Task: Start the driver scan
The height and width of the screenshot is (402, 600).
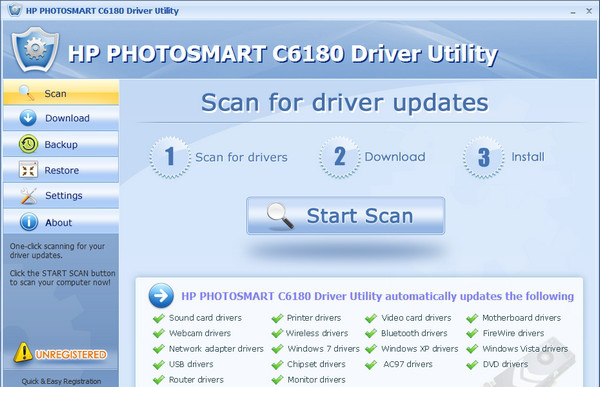Action: (x=346, y=216)
